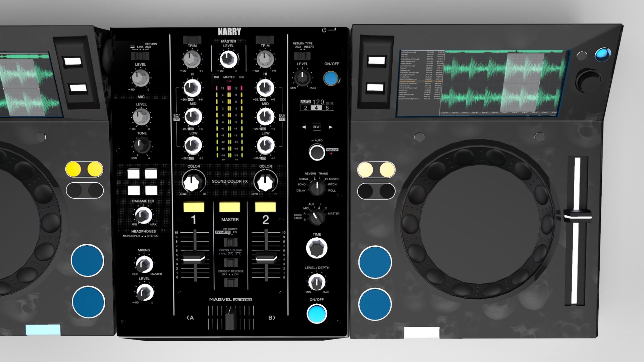
Task: Click the channel 1 LOW EQ knob
Action: pos(193,145)
